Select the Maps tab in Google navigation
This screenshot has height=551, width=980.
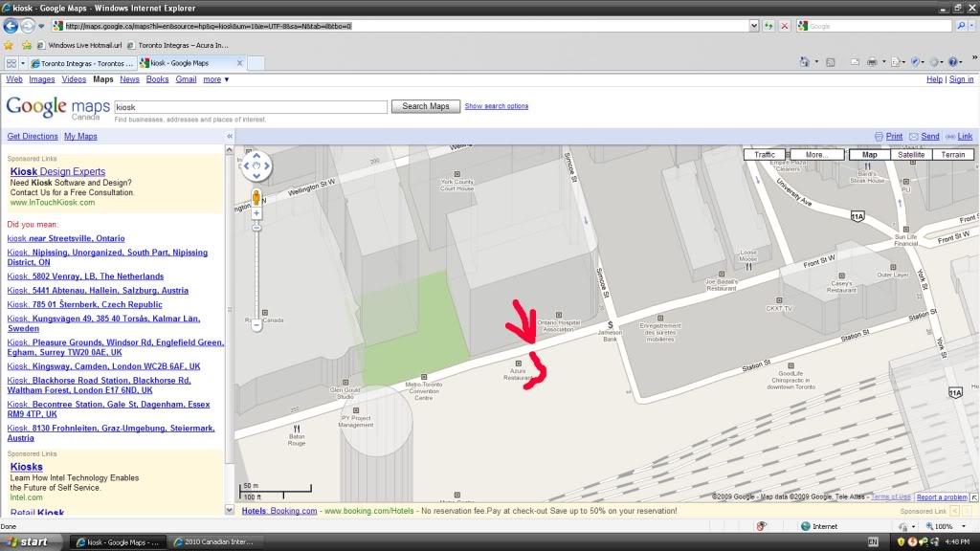[102, 79]
